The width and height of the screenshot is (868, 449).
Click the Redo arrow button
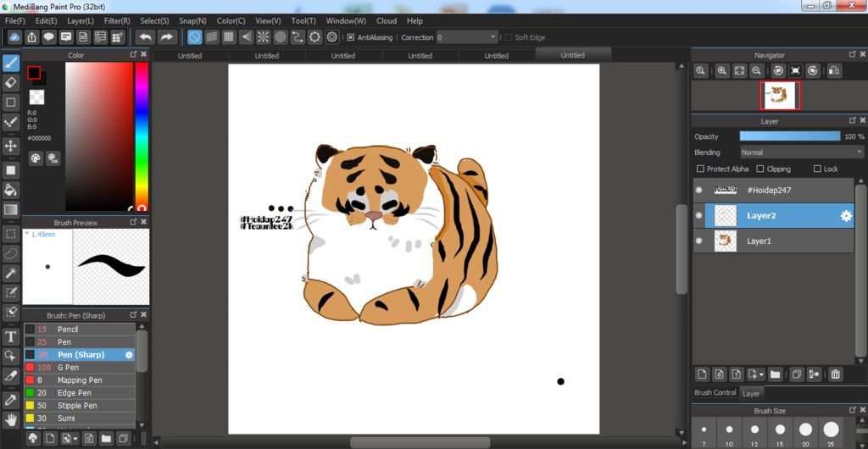click(x=165, y=37)
